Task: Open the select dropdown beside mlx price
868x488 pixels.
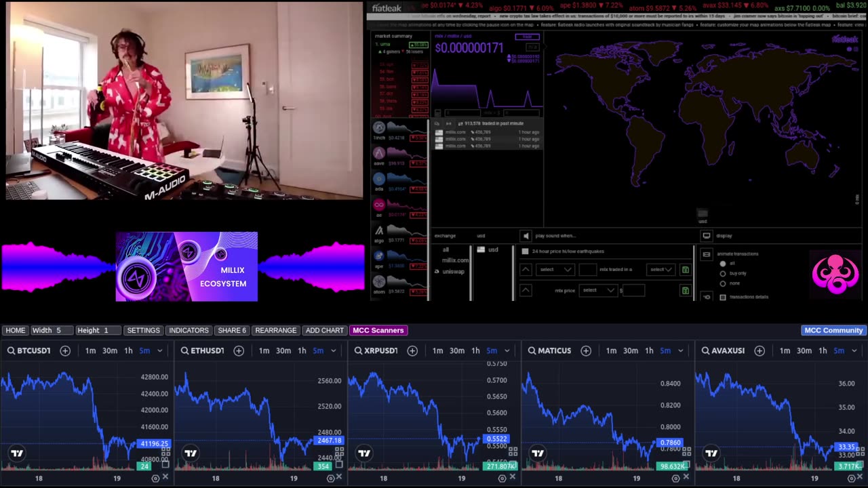Action: click(x=598, y=290)
